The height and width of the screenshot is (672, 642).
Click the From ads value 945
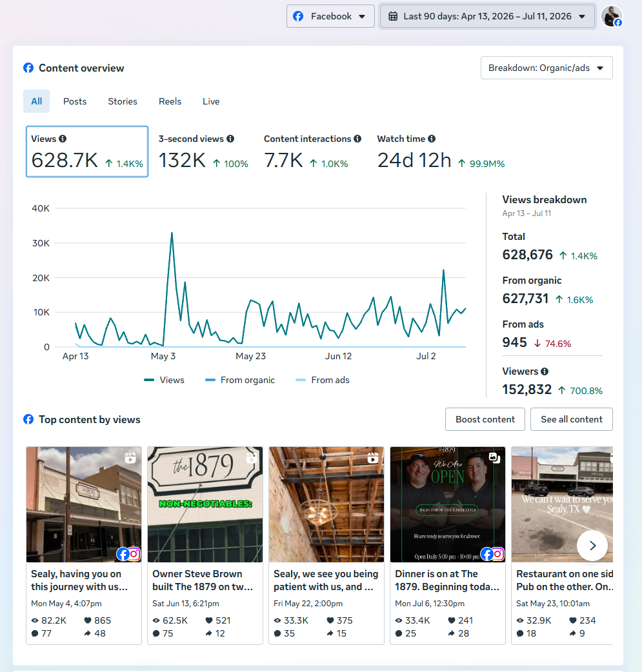click(x=514, y=342)
